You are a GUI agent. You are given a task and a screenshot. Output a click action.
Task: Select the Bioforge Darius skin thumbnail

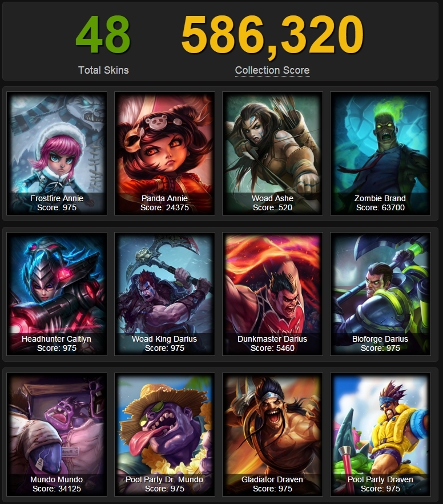pyautogui.click(x=380, y=294)
